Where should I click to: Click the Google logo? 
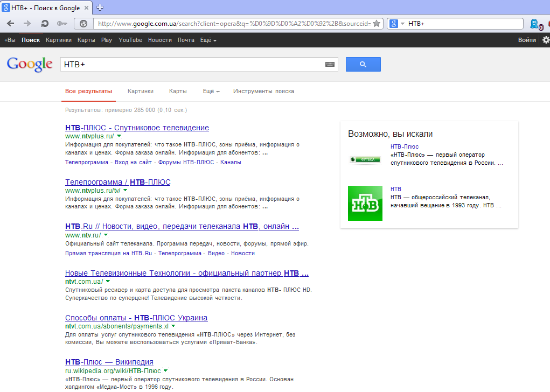(x=30, y=64)
